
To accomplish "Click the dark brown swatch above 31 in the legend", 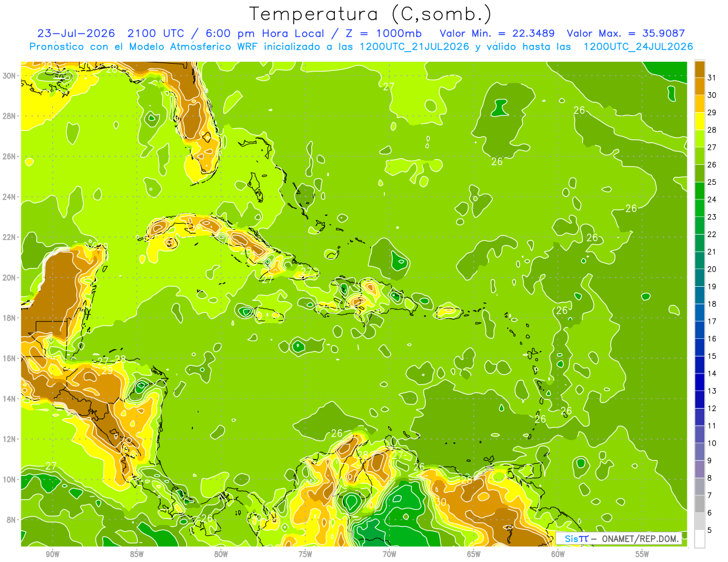I will pos(699,69).
